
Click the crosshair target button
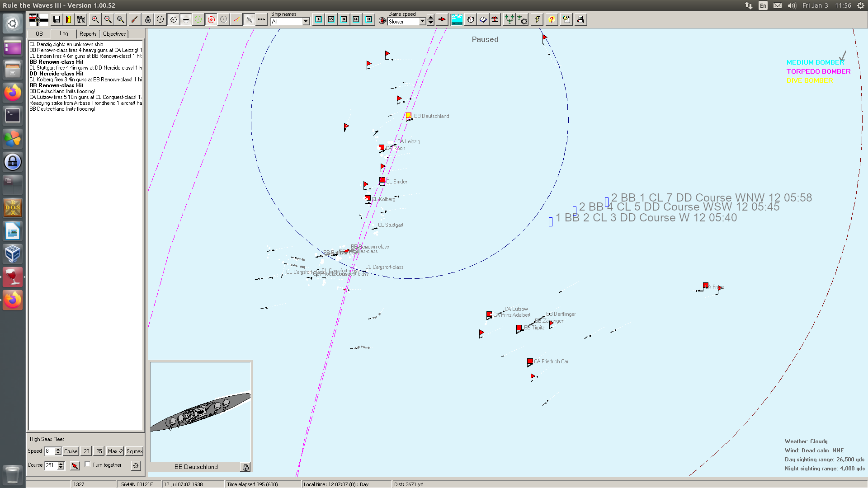136,465
